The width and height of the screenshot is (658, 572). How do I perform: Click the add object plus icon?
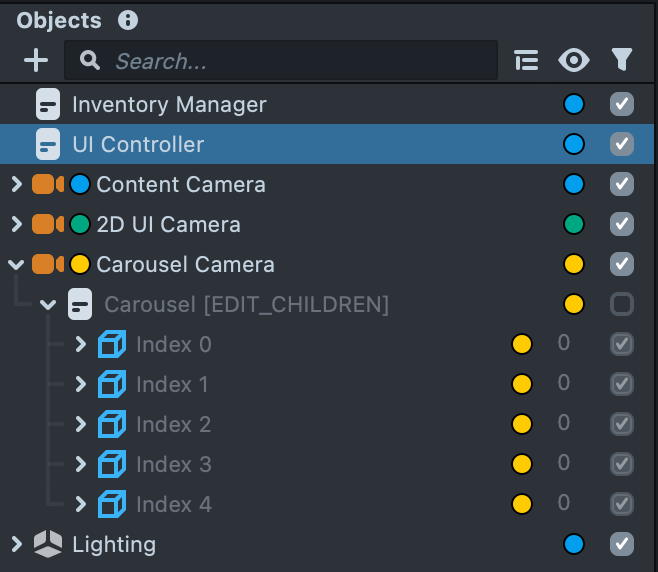[x=36, y=61]
